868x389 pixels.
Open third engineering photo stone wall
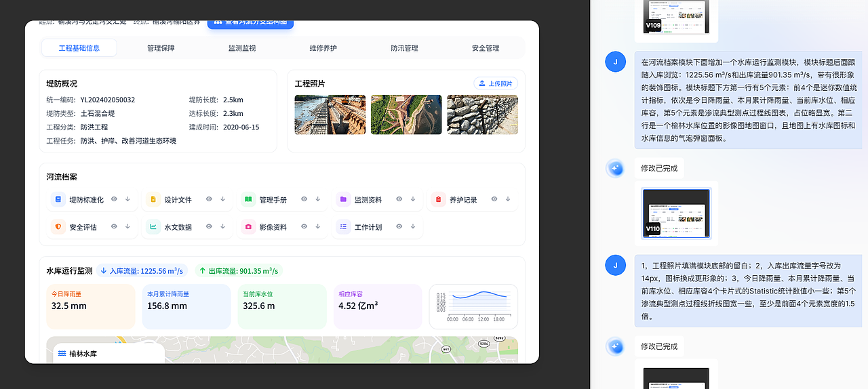[x=482, y=115]
